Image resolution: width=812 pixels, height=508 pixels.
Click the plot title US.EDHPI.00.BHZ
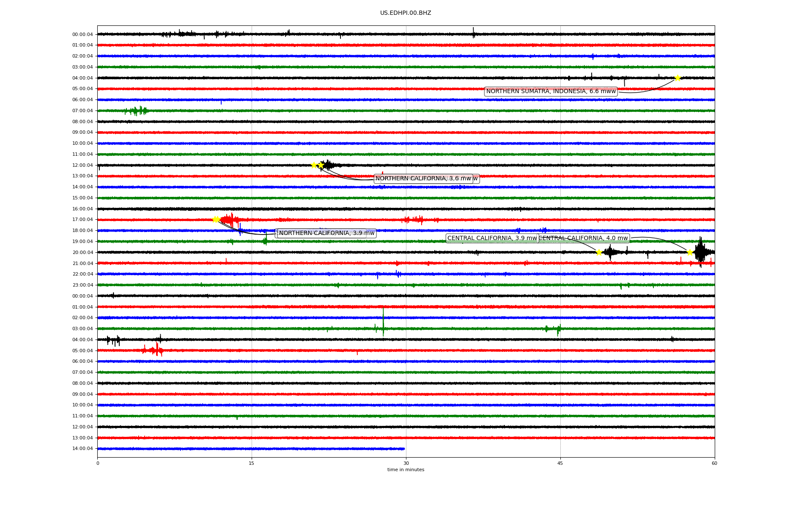click(406, 13)
